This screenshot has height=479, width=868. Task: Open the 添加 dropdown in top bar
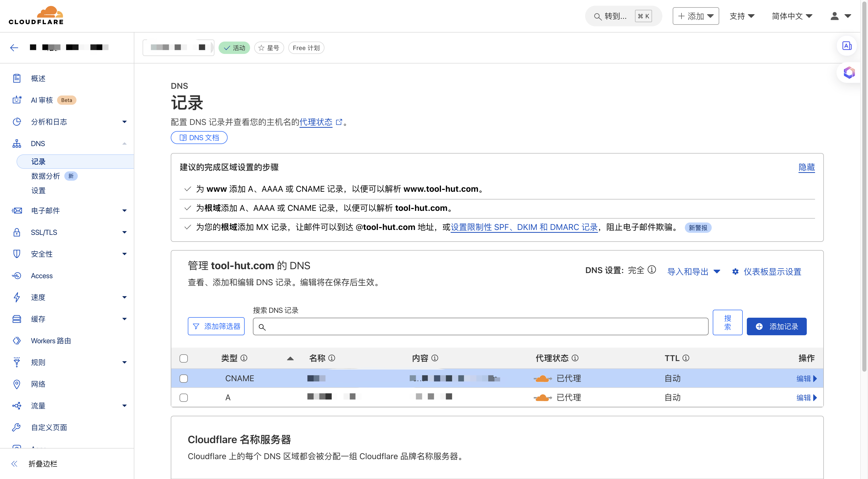[695, 16]
